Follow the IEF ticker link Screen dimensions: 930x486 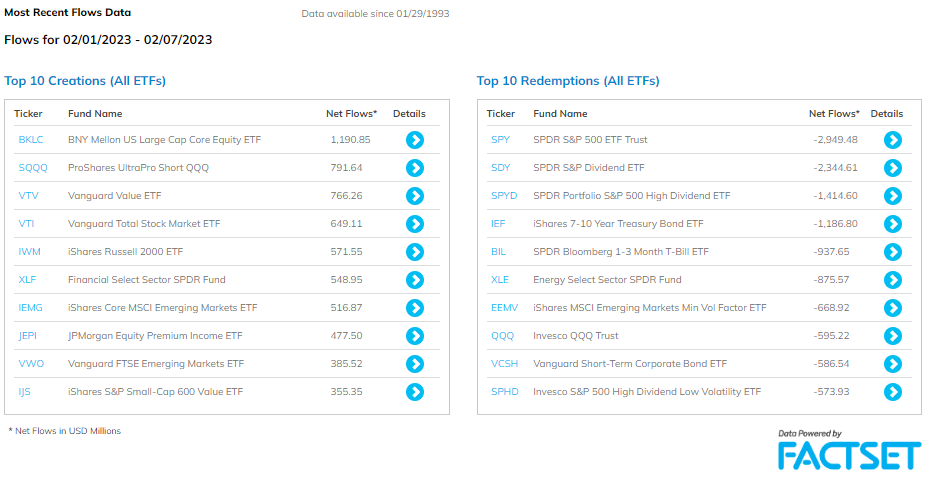[498, 224]
